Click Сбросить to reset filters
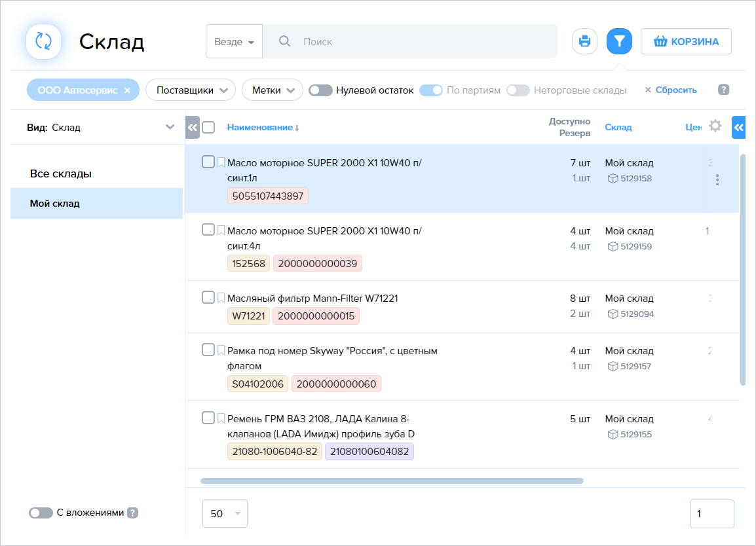 tap(671, 90)
